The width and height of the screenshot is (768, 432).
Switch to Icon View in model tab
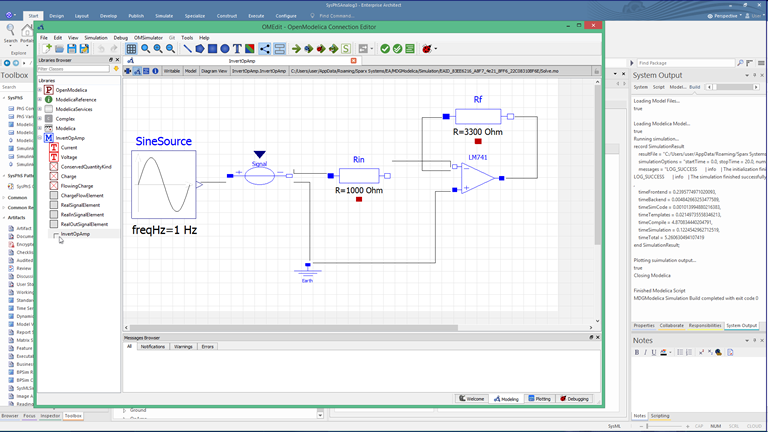[128, 71]
